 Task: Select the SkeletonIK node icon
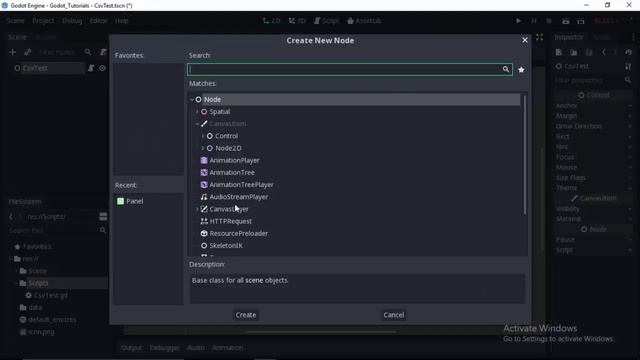(x=204, y=246)
